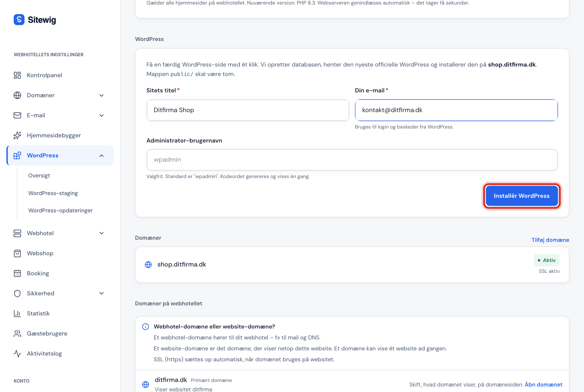Click the 'SSL aktiv' text
This screenshot has width=584, height=392.
point(549,271)
